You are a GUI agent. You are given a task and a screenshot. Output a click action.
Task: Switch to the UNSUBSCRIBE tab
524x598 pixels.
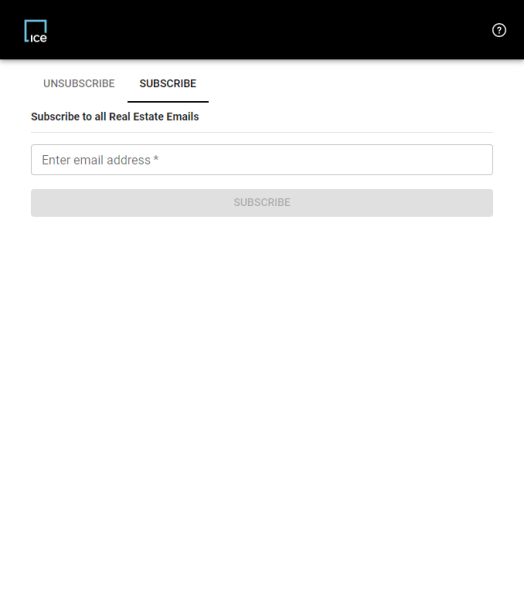(79, 84)
